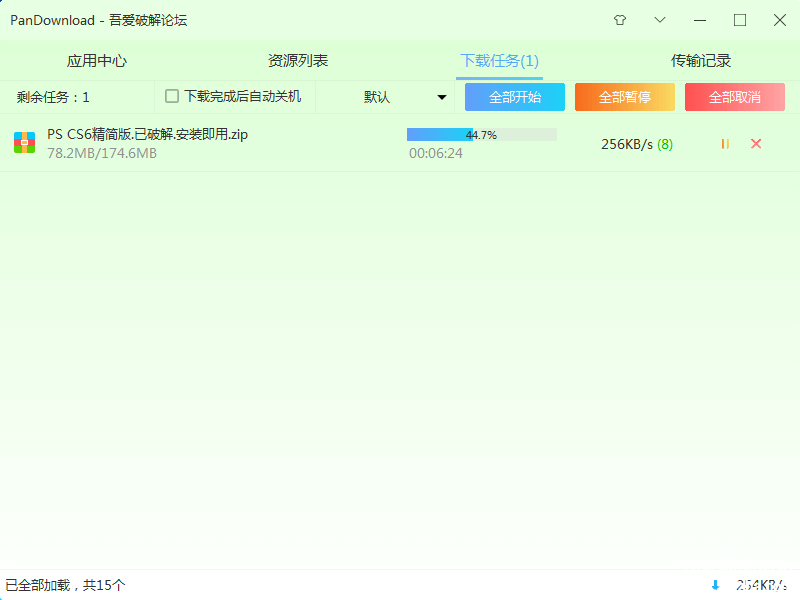Click the status bar total download speed
The height and width of the screenshot is (600, 800).
pos(761,585)
